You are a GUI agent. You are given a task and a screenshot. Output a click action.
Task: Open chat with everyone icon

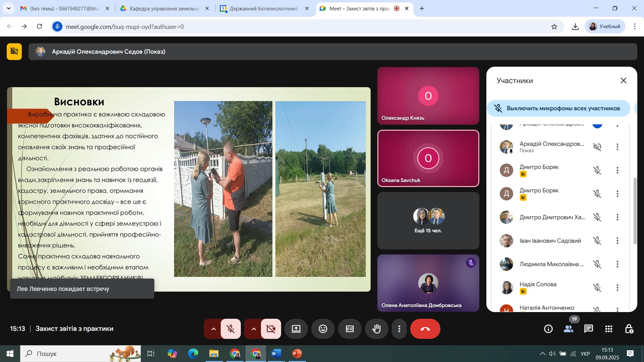coord(589,329)
